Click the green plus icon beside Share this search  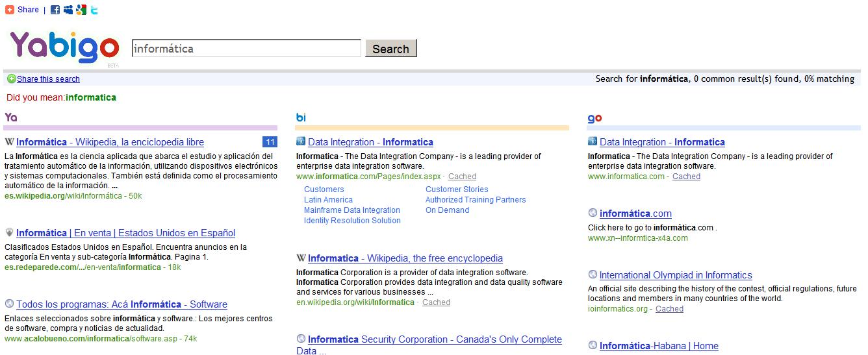click(x=11, y=79)
